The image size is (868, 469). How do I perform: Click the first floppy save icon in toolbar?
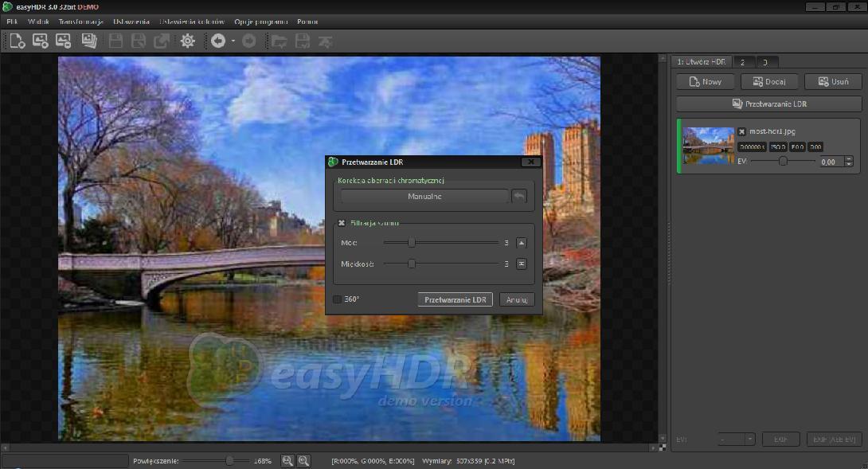pos(115,41)
